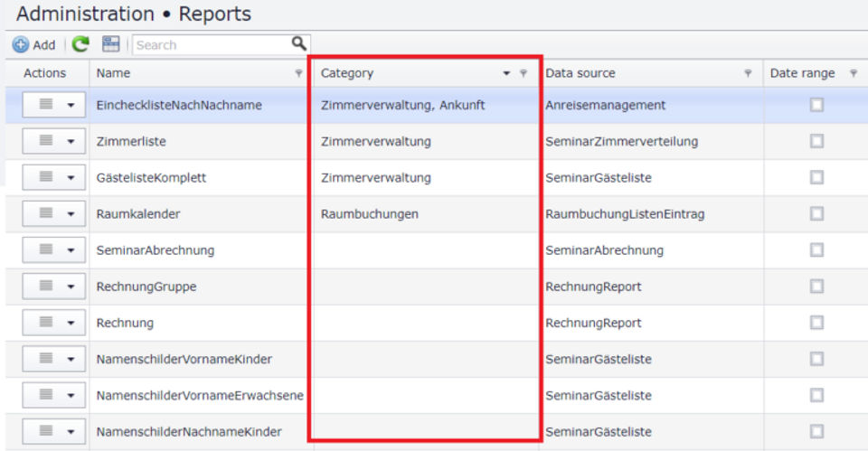This screenshot has height=451, width=868.
Task: Enable Date range for RechnungGruppe
Action: tap(816, 287)
